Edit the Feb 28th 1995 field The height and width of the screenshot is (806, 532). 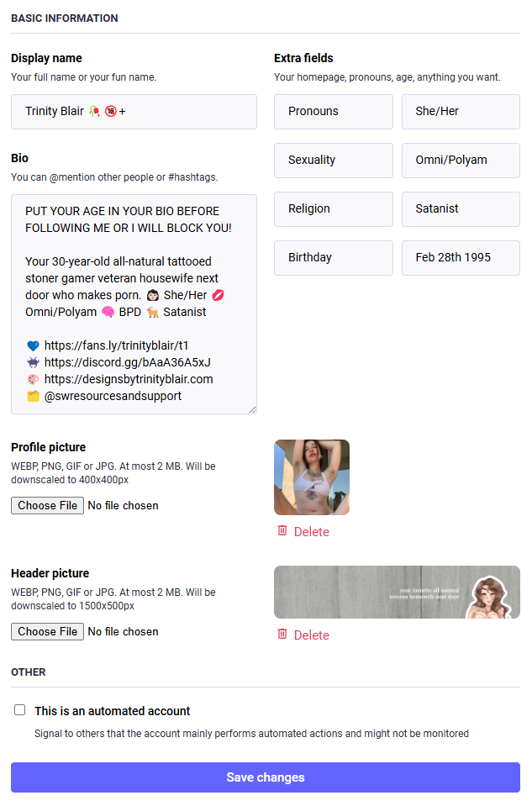(461, 258)
